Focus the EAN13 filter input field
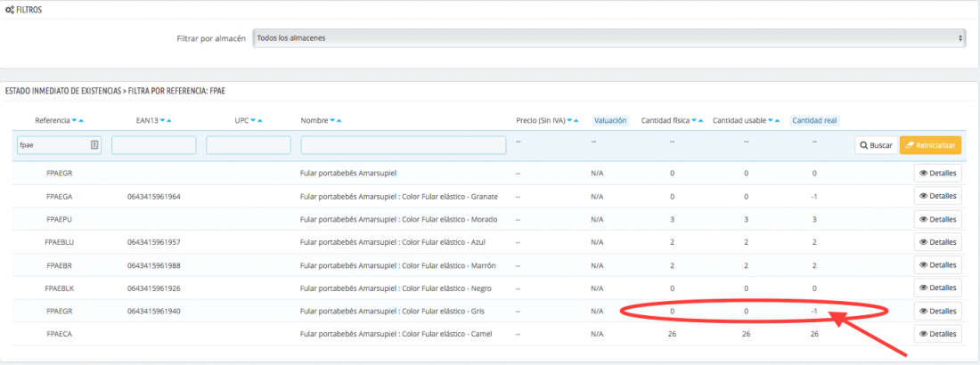Screen dimensions: 980x365 154,145
